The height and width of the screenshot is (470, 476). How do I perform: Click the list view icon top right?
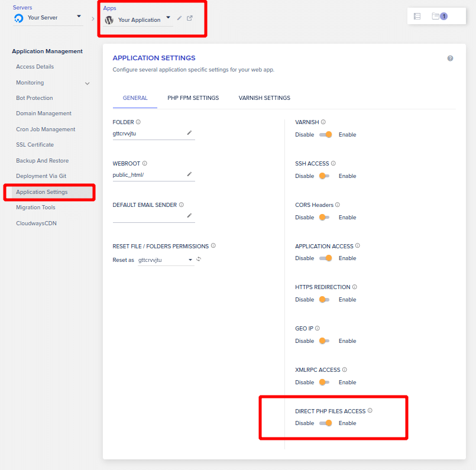click(417, 17)
